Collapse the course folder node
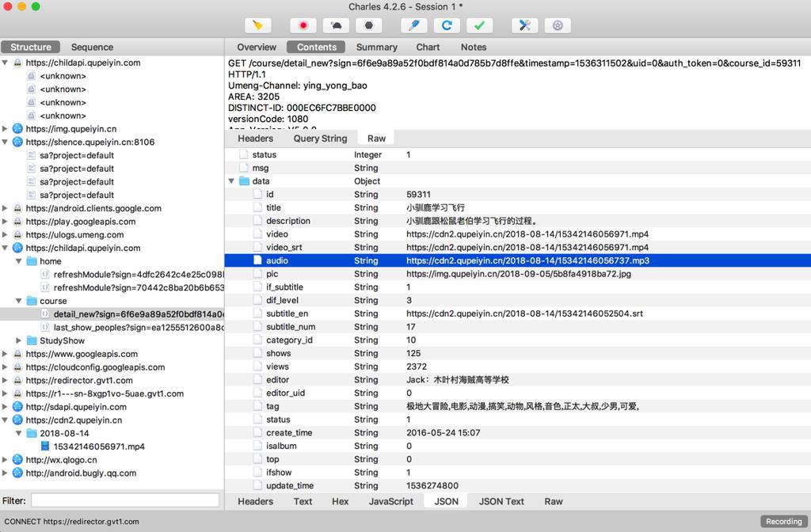This screenshot has height=532, width=811. point(19,301)
